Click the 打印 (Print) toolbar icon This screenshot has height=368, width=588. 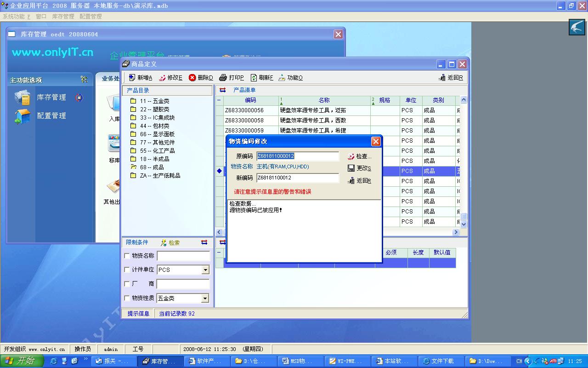click(223, 78)
